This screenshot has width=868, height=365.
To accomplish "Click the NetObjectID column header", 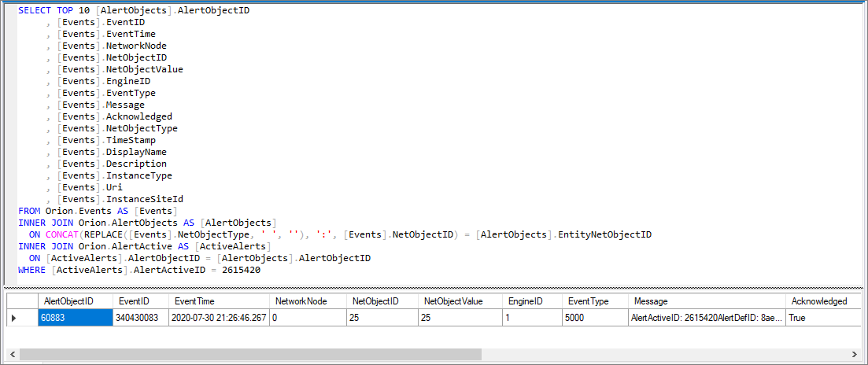I will pos(382,301).
